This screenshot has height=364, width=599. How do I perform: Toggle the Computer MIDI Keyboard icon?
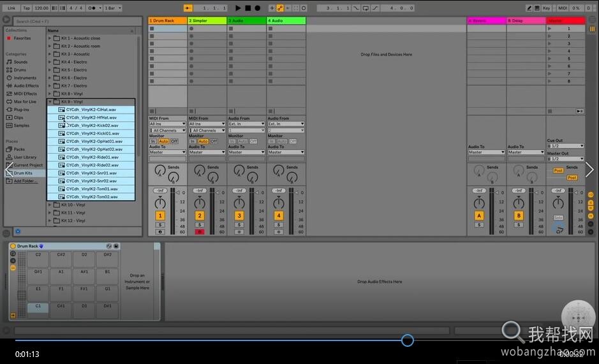[x=536, y=8]
